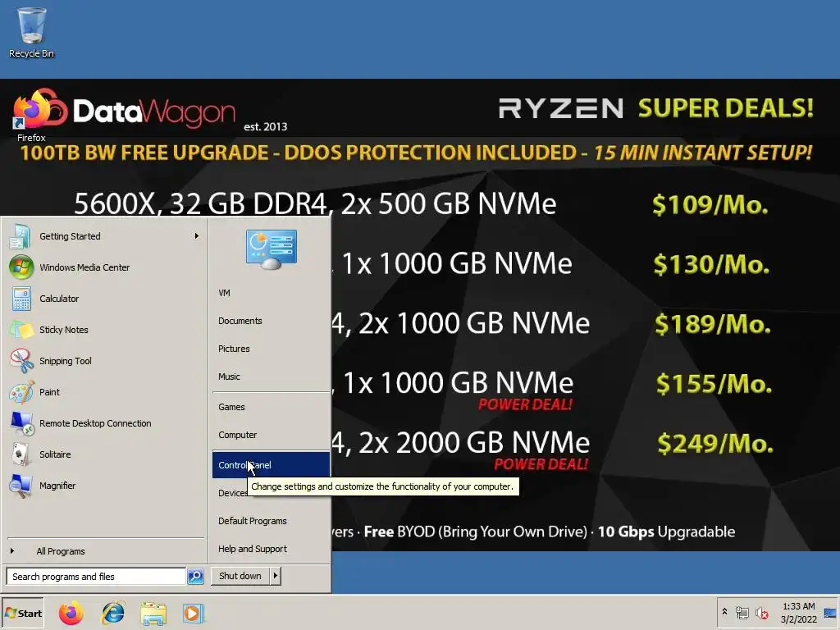Open the Firefox desktop shortcut
The image size is (840, 630).
coord(31,115)
